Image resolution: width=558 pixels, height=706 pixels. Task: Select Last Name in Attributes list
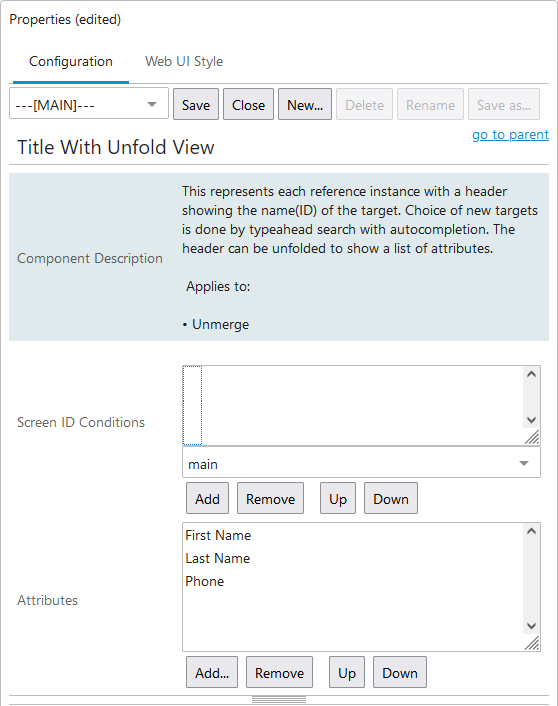[218, 558]
